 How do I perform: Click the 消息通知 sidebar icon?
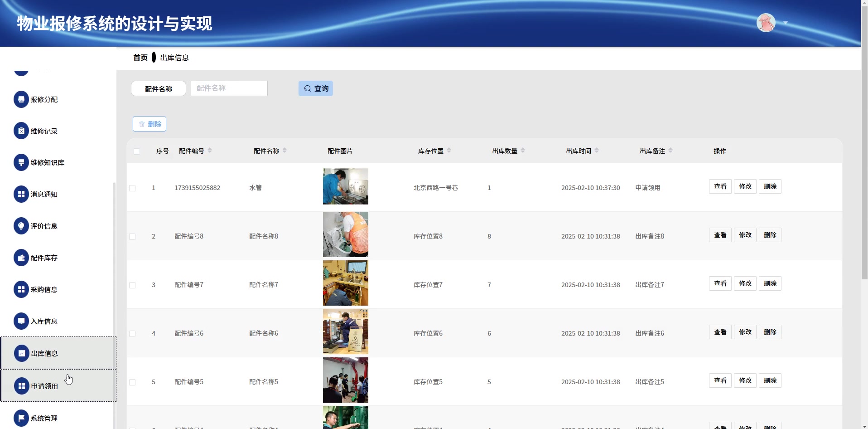(x=21, y=194)
